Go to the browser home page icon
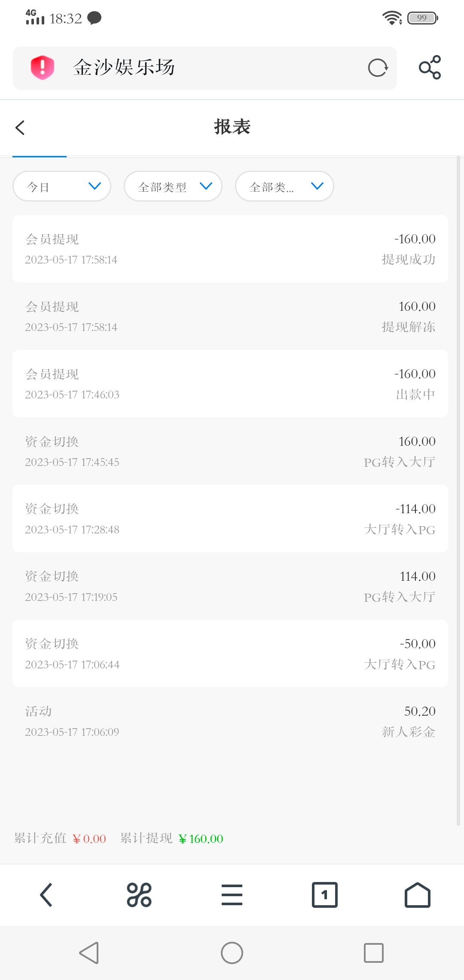 417,895
